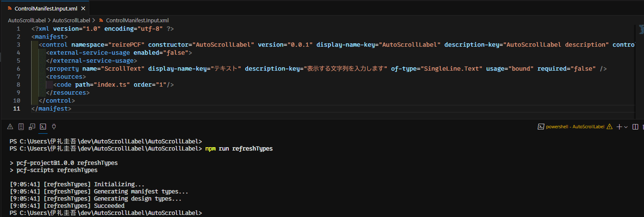Click the index.ts path in code element

pos(112,85)
